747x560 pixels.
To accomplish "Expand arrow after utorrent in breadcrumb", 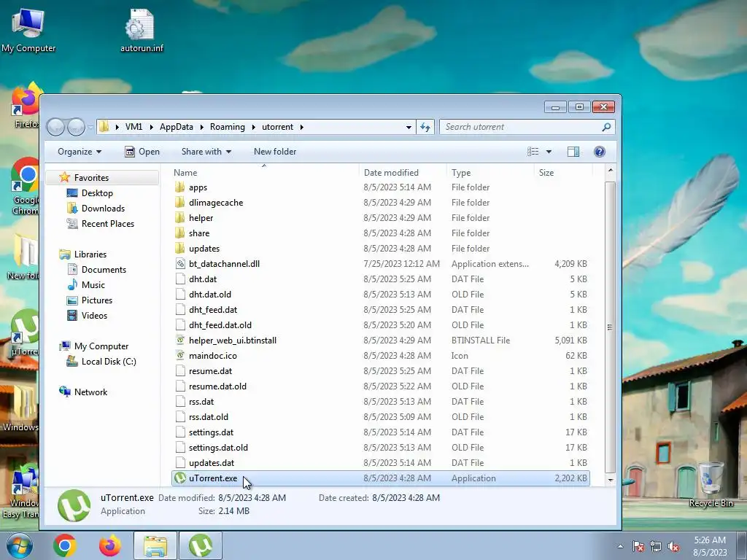I will pyautogui.click(x=302, y=127).
